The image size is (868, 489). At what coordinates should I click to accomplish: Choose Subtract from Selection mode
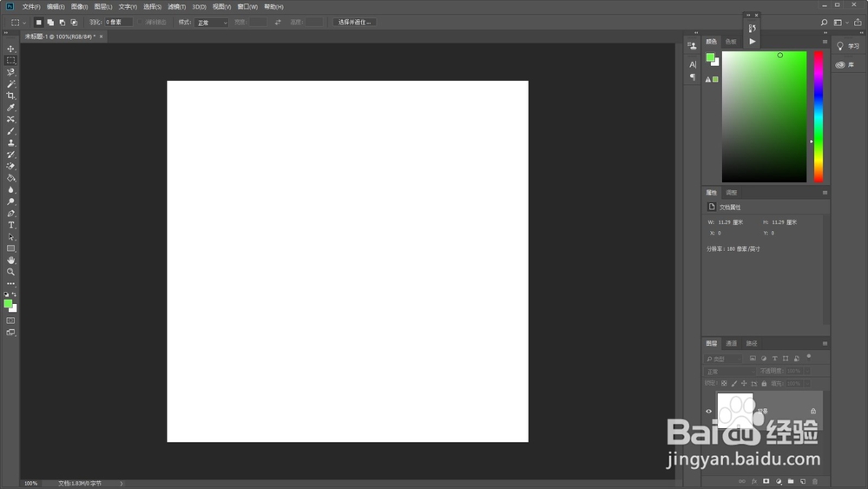tap(62, 23)
